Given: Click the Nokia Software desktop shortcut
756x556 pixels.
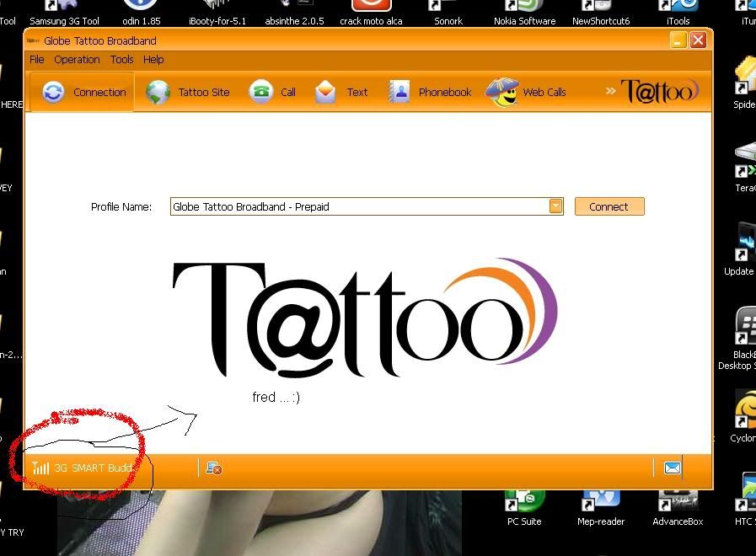Looking at the screenshot, I should [x=524, y=13].
